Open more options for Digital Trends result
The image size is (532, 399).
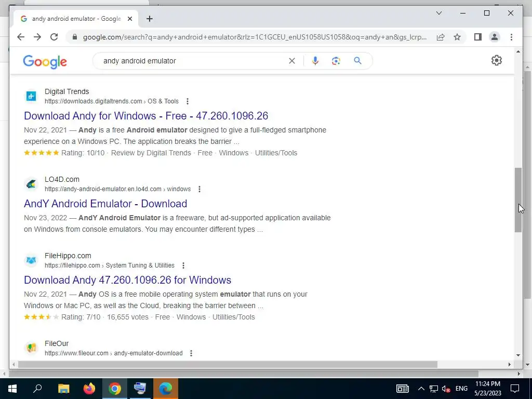coord(187,101)
